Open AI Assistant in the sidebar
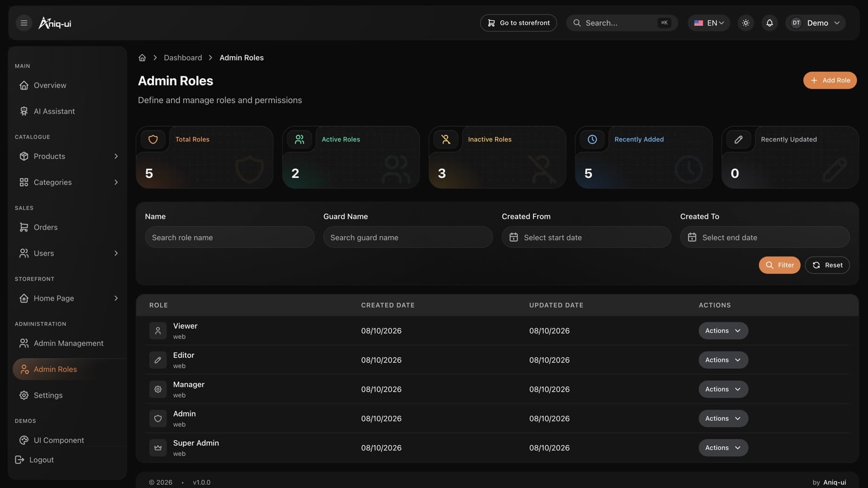The image size is (868, 488). (x=69, y=111)
